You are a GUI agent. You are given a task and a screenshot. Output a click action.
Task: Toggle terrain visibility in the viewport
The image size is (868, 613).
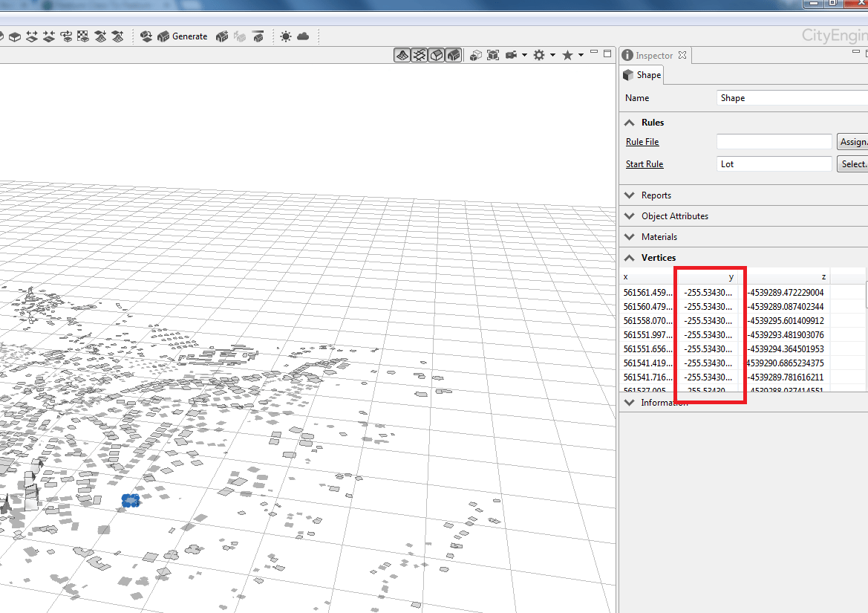[402, 54]
